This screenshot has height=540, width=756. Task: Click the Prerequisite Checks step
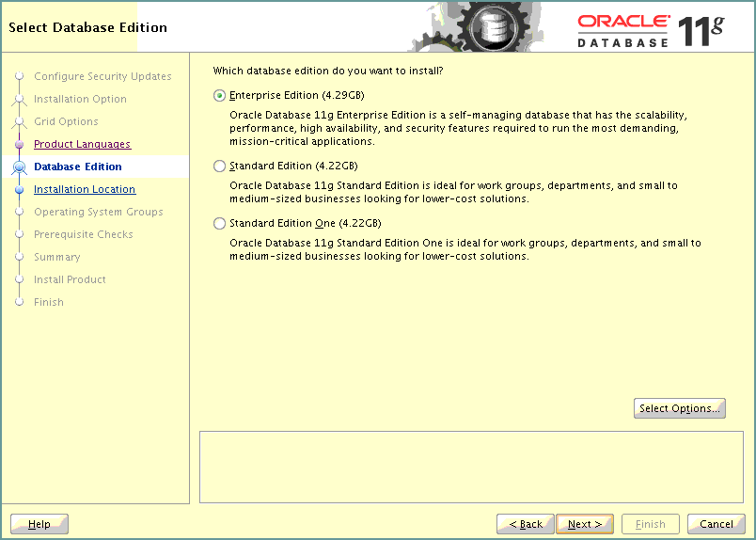click(x=84, y=234)
